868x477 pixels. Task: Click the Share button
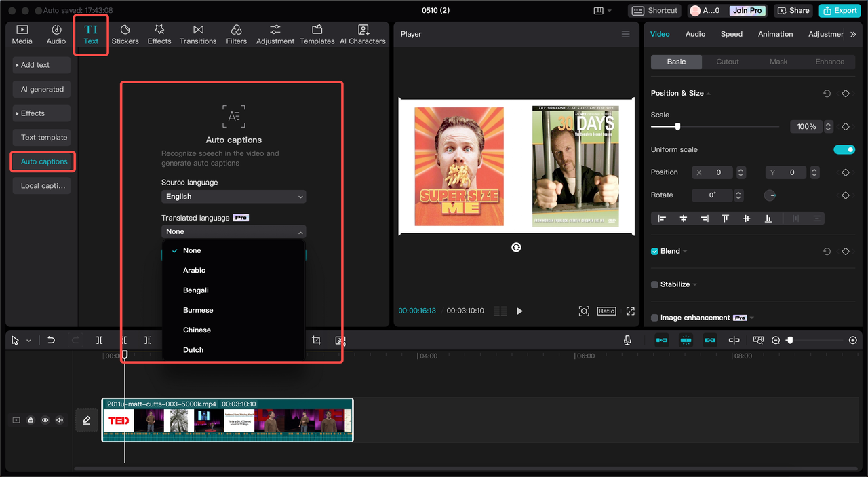click(x=793, y=10)
